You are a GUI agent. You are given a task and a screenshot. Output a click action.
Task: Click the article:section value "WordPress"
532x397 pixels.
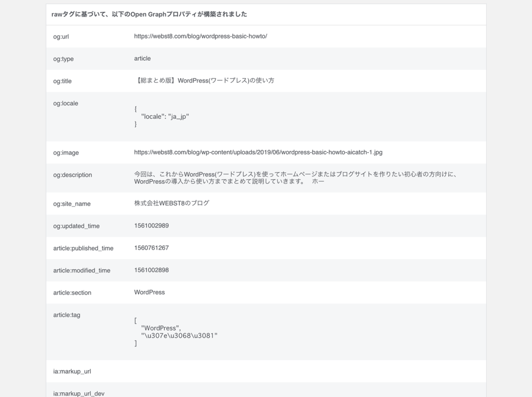coord(150,292)
